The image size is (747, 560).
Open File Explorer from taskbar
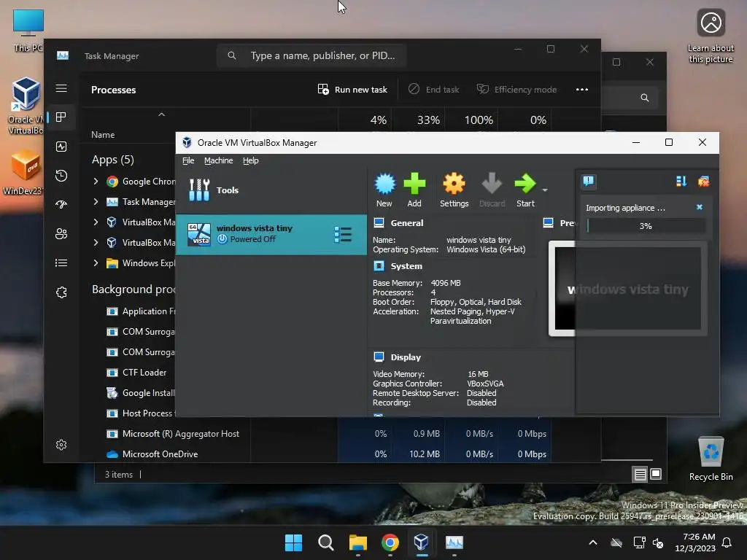[x=357, y=542]
